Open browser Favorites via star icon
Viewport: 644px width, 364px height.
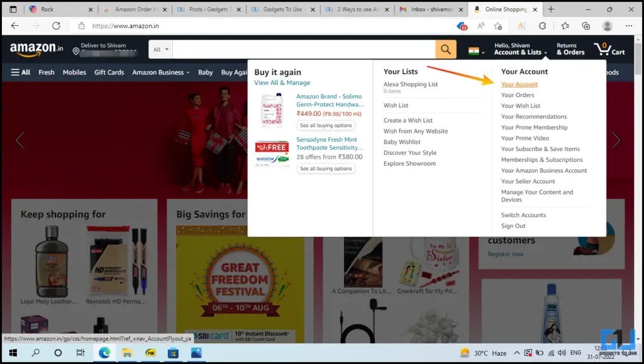(x=565, y=26)
